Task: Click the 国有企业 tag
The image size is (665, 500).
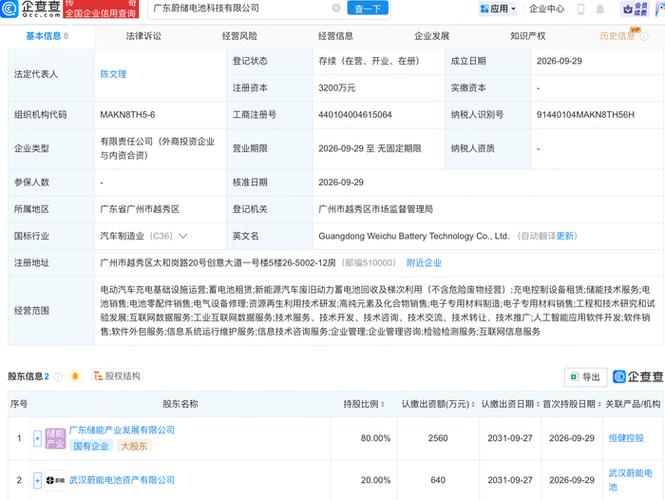Action: 91,446
